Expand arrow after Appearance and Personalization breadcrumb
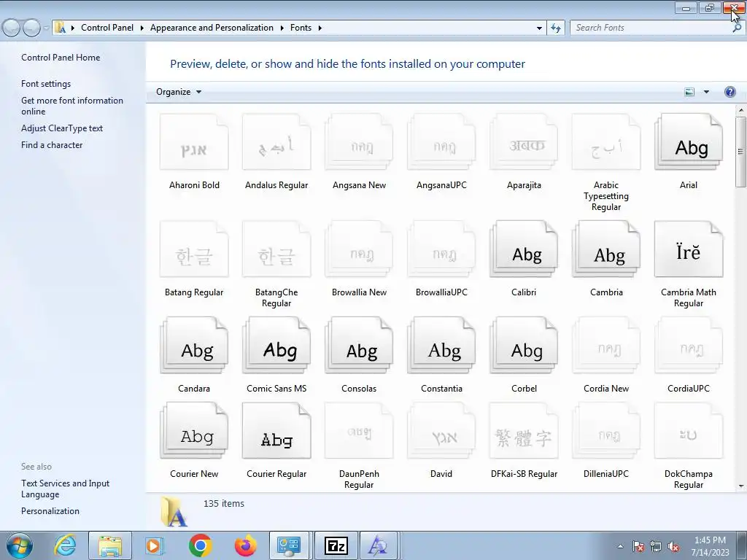Image resolution: width=747 pixels, height=560 pixels. (282, 28)
